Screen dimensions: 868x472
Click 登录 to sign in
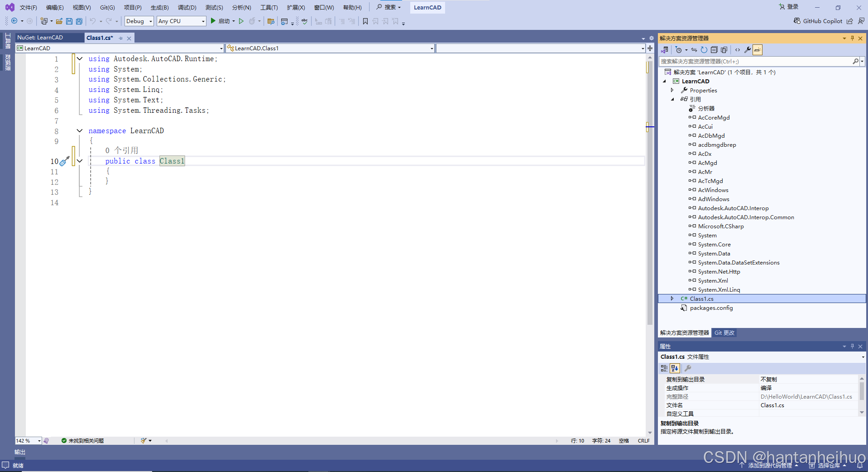(789, 7)
